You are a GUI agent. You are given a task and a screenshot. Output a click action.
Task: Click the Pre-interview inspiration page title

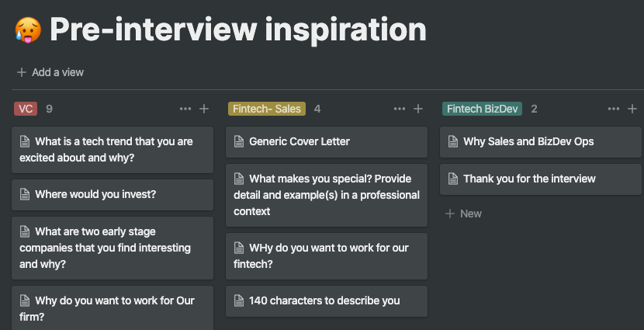(x=237, y=30)
